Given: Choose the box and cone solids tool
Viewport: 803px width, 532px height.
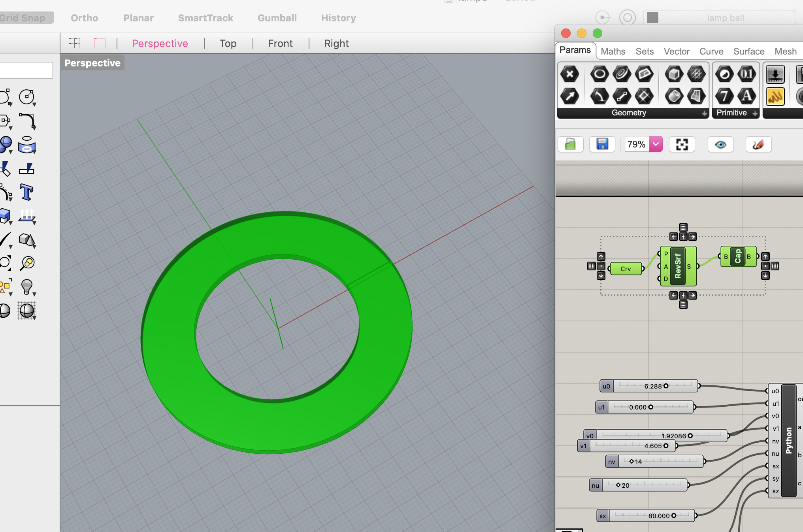Looking at the screenshot, I should pyautogui.click(x=27, y=240).
